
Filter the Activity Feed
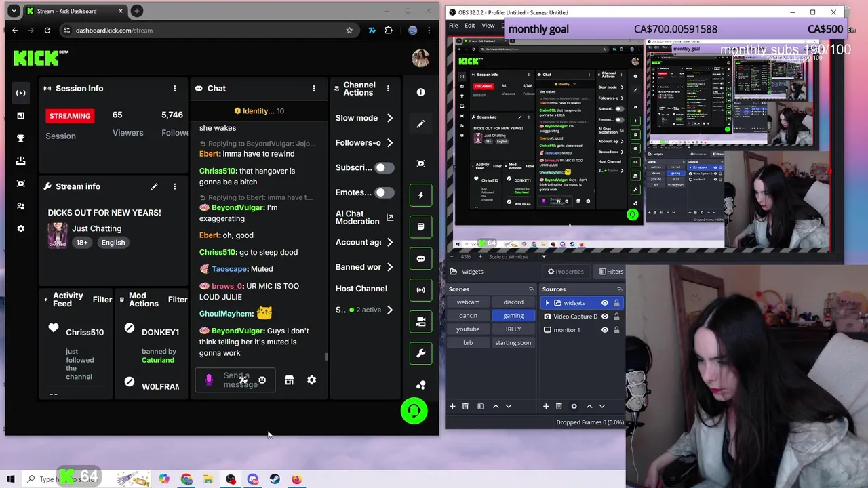click(102, 300)
